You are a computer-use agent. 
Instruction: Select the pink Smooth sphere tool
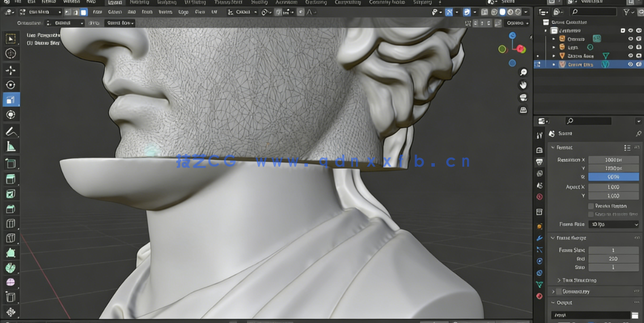(x=11, y=282)
